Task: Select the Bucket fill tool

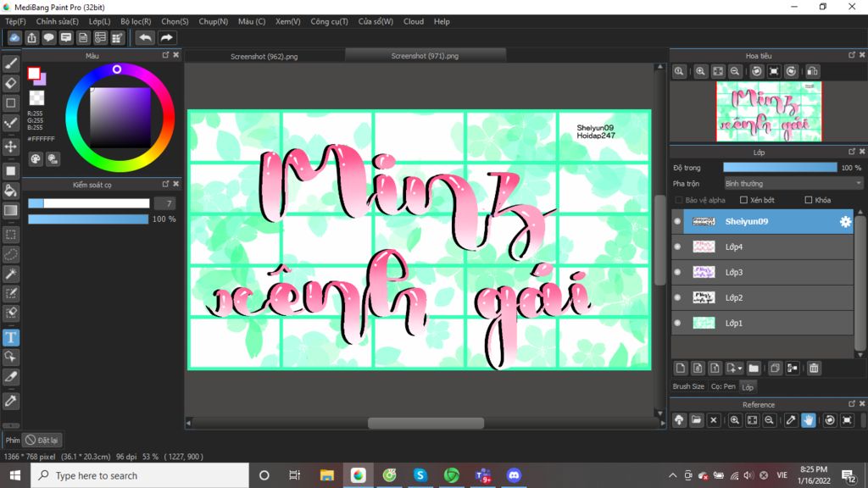Action: 10,191
